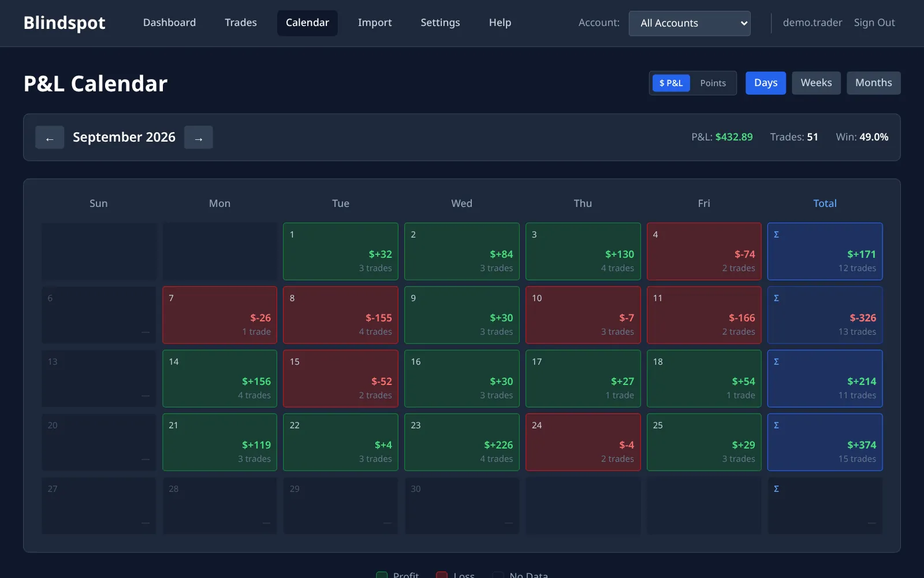
Task: Open September 11 cell $-166
Action: pos(704,315)
